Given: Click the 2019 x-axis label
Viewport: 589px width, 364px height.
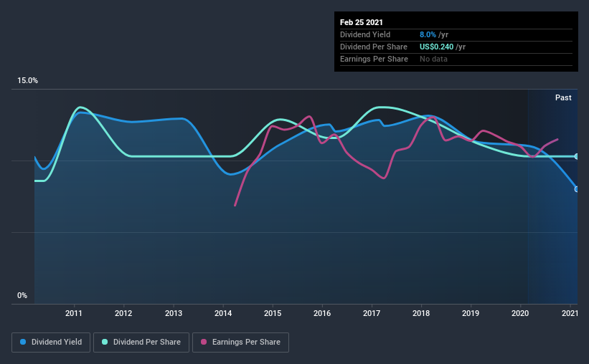Looking at the screenshot, I should point(471,313).
